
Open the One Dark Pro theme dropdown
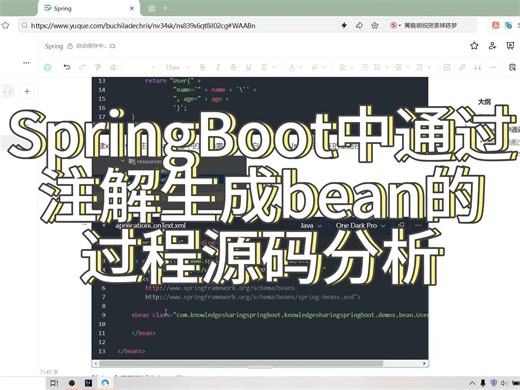coord(360,226)
